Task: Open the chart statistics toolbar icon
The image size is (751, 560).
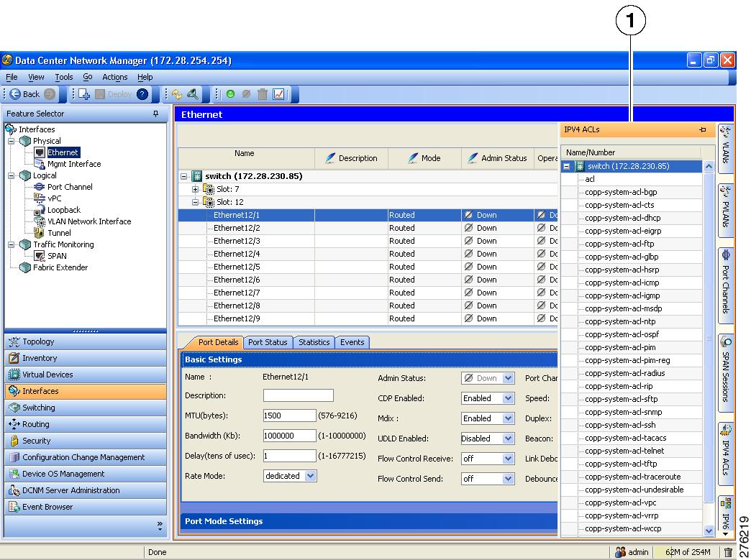Action: (277, 94)
